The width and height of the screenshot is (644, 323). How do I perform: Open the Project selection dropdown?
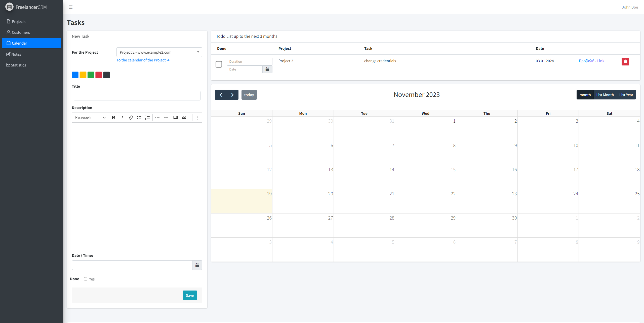click(159, 52)
